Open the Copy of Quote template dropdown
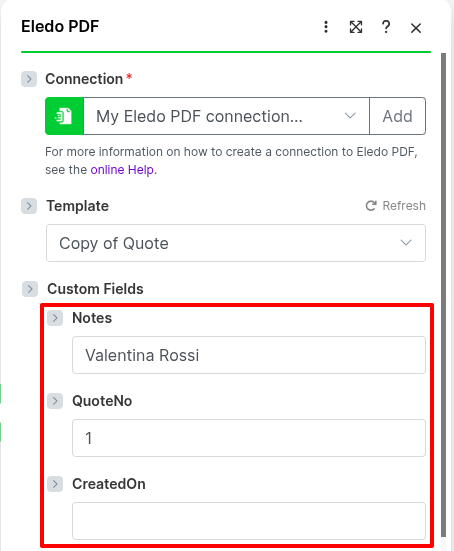The image size is (454, 551). pyautogui.click(x=236, y=243)
